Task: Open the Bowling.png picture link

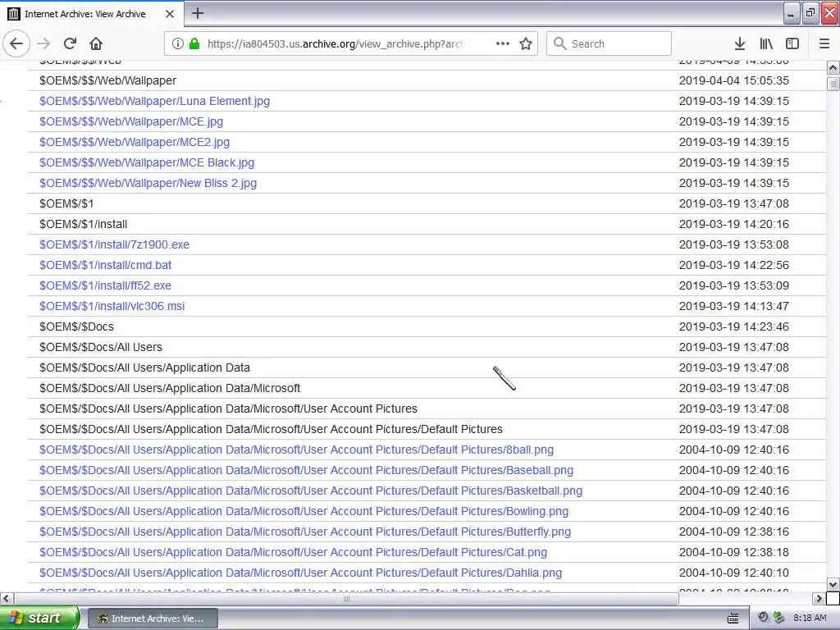Action: [x=304, y=511]
